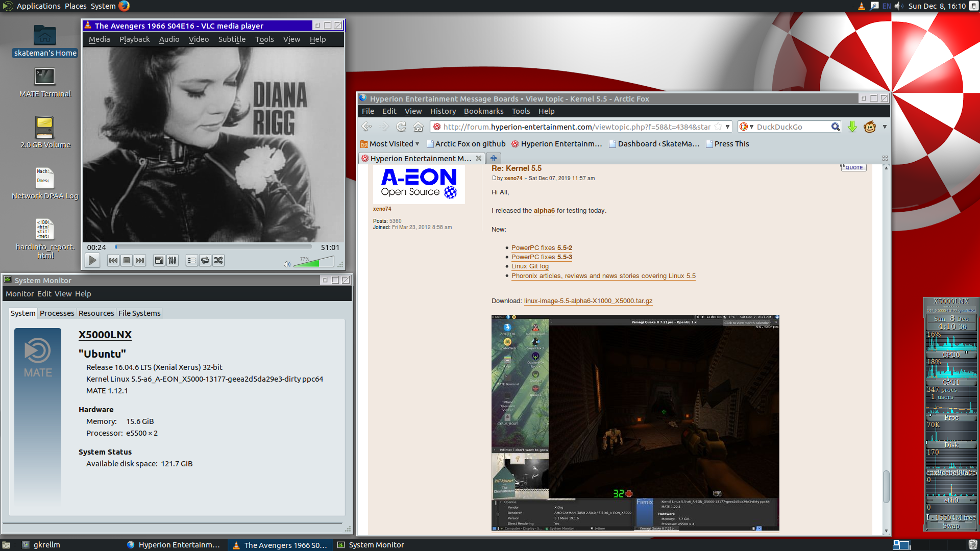Viewport: 980px width, 551px height.
Task: Reload the current browser page
Action: click(x=401, y=127)
